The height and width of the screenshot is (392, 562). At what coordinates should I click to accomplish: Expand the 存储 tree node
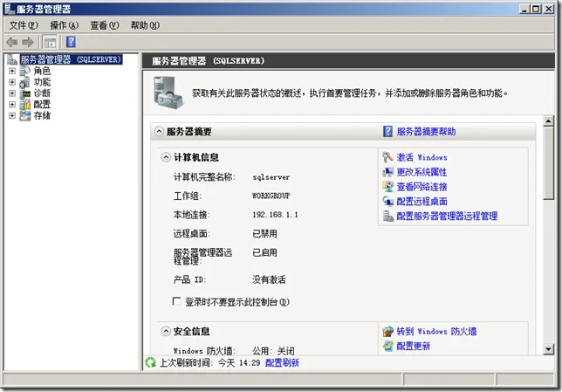(12, 115)
